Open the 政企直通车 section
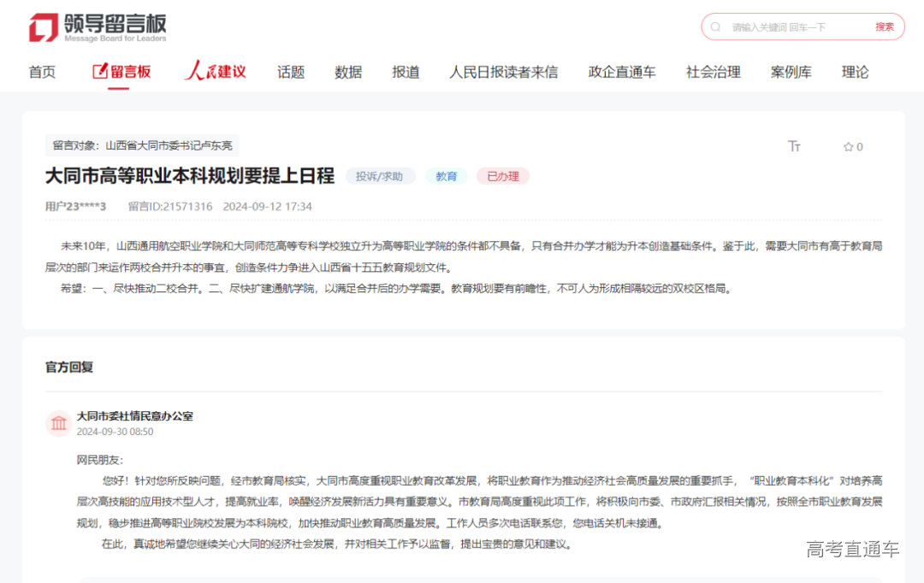Image resolution: width=924 pixels, height=583 pixels. (623, 73)
